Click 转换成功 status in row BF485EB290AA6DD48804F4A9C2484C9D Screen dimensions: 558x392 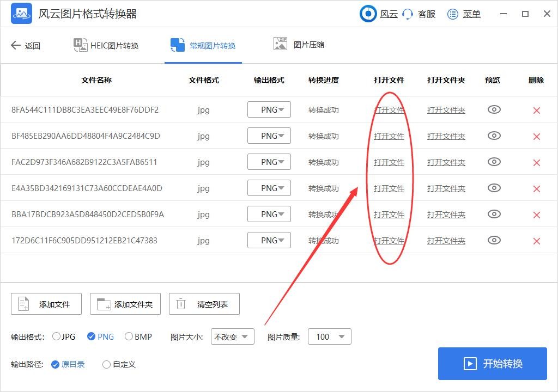(324, 136)
